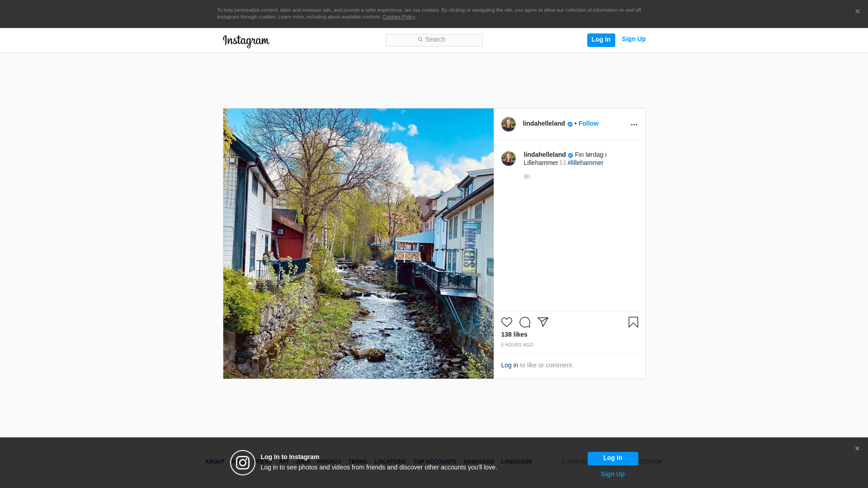Click the share paper plane icon
Image resolution: width=868 pixels, height=488 pixels.
tap(542, 322)
